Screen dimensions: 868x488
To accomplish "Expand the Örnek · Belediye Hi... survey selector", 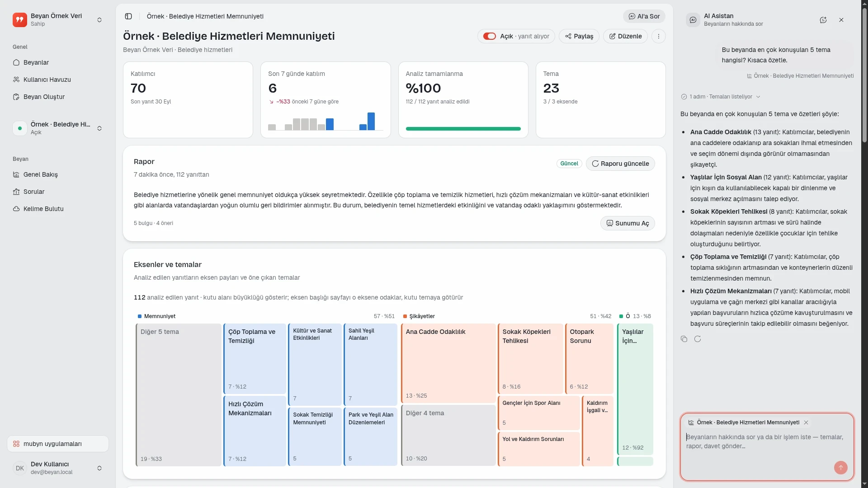I will tap(58, 128).
